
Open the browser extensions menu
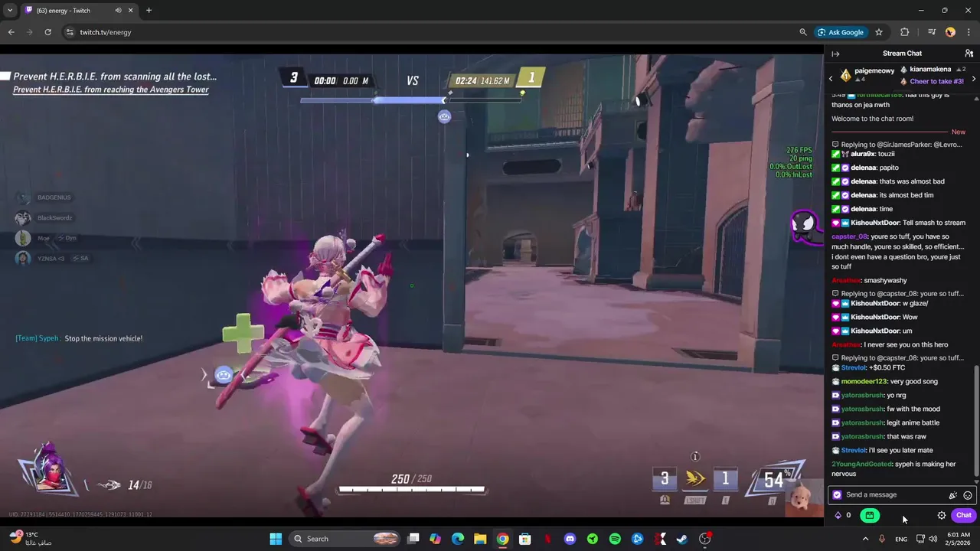tap(904, 32)
